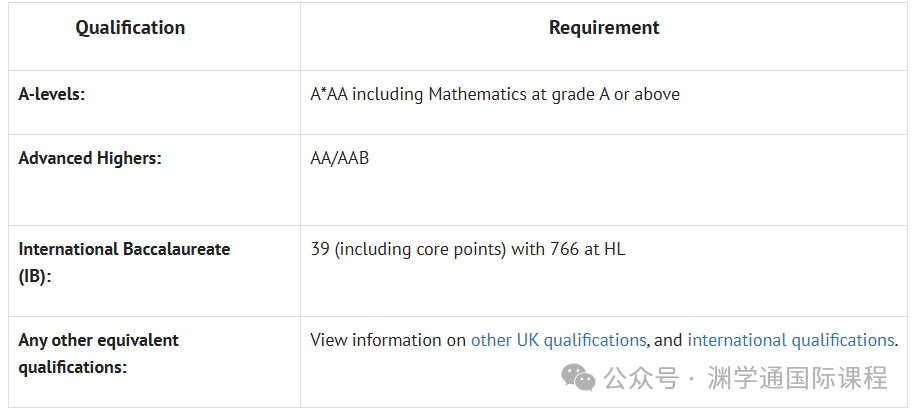Select the Any other equivalent qualifications label

pos(98,354)
